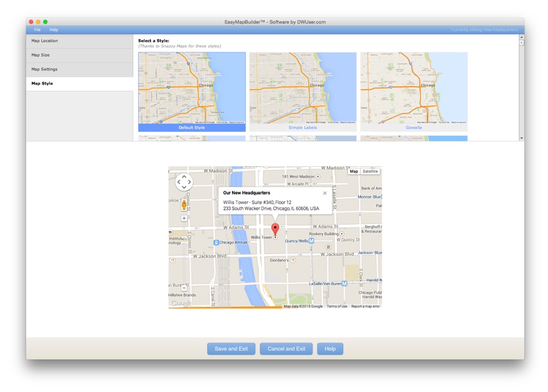This screenshot has width=548, height=392.
Task: Click the LaSalle/Van Buren metro icon
Action: pos(344,284)
